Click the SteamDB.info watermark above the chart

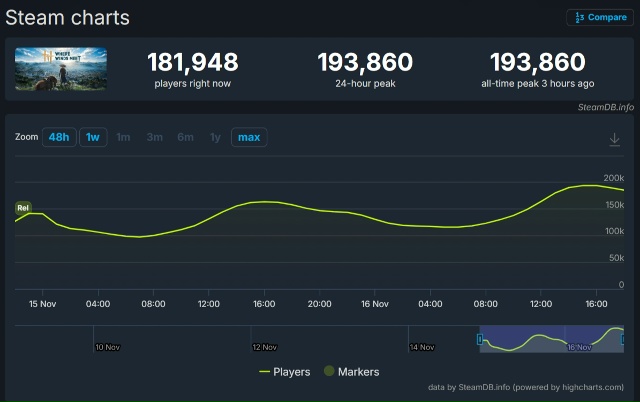point(605,106)
